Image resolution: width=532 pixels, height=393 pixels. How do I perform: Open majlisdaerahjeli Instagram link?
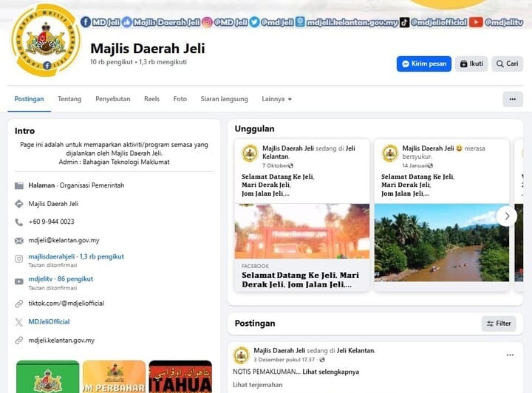[x=76, y=256]
